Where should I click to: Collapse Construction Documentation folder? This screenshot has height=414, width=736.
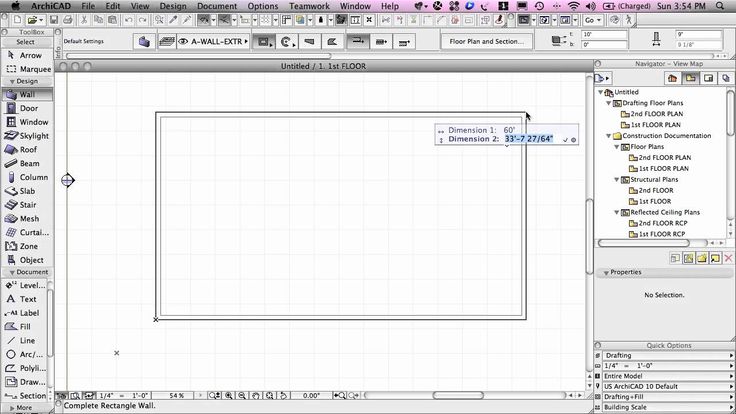click(609, 136)
